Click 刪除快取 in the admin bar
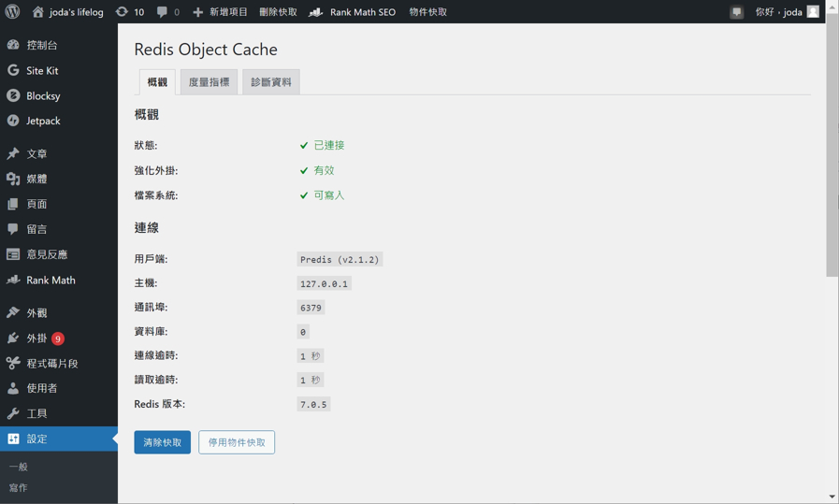 point(278,12)
